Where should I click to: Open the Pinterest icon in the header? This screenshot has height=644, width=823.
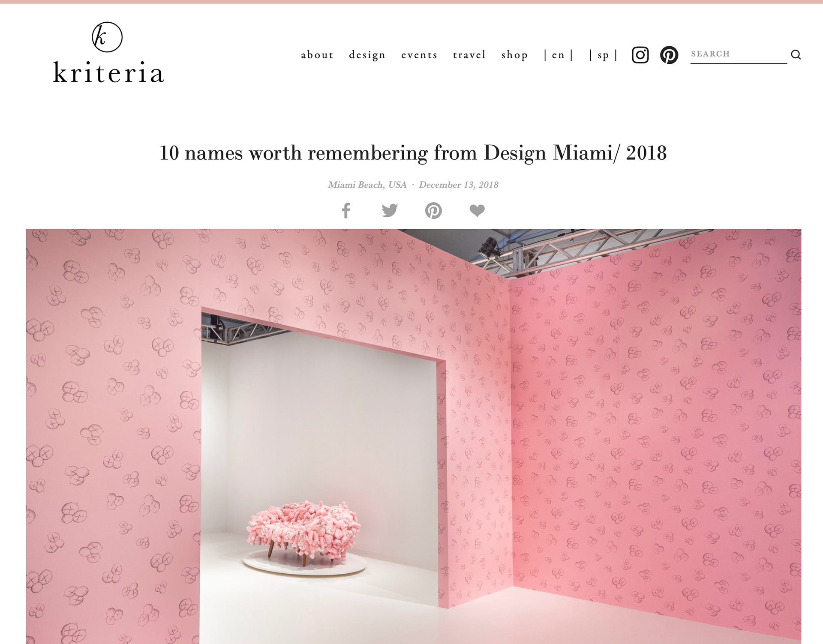pos(669,55)
